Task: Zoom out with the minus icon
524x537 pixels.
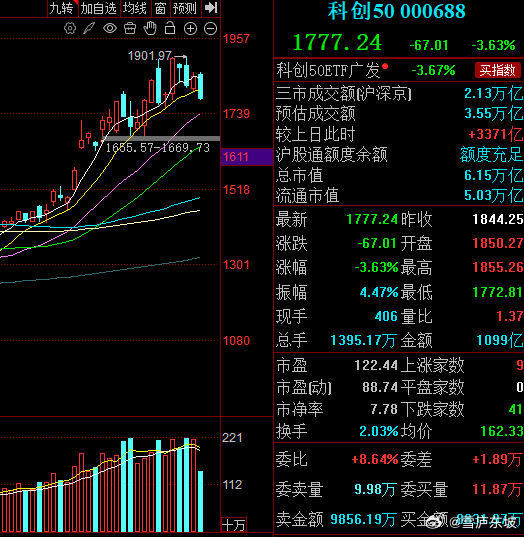Action: 211,29
